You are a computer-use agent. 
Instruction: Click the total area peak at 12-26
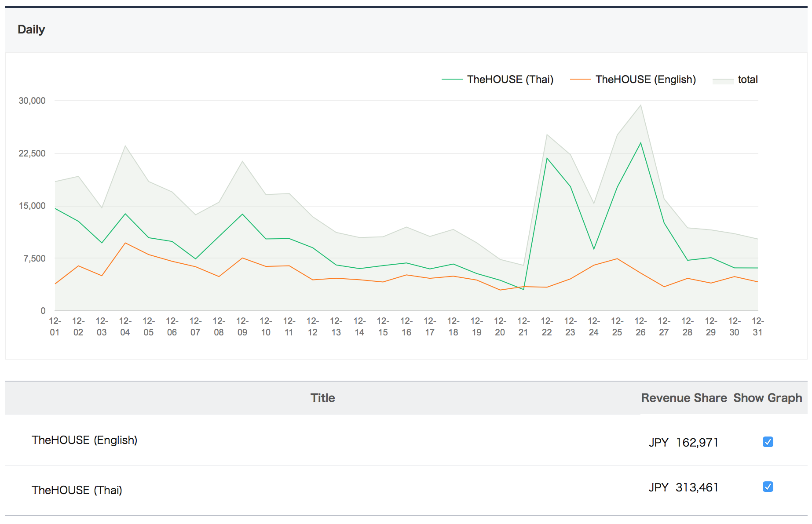640,105
